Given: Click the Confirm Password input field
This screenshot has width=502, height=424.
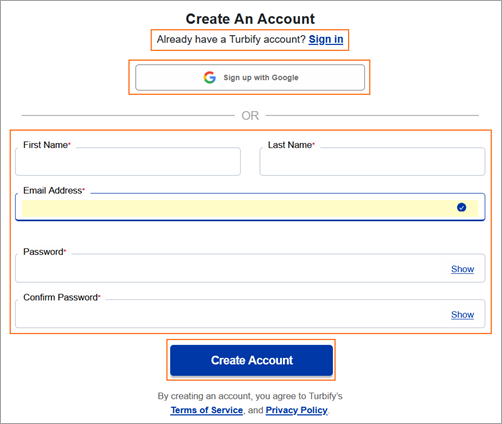Looking at the screenshot, I should 250,314.
